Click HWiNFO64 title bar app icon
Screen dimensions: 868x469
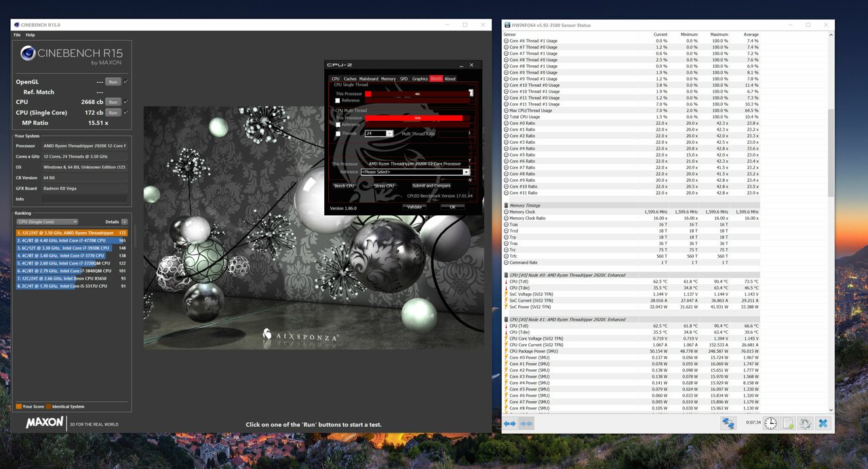tap(507, 25)
